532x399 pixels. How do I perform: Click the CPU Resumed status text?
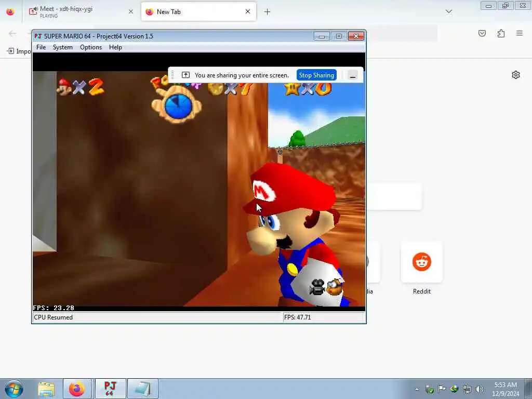pos(54,317)
